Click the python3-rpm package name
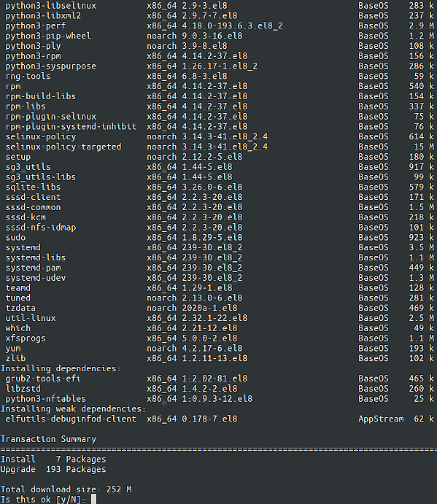 33,56
